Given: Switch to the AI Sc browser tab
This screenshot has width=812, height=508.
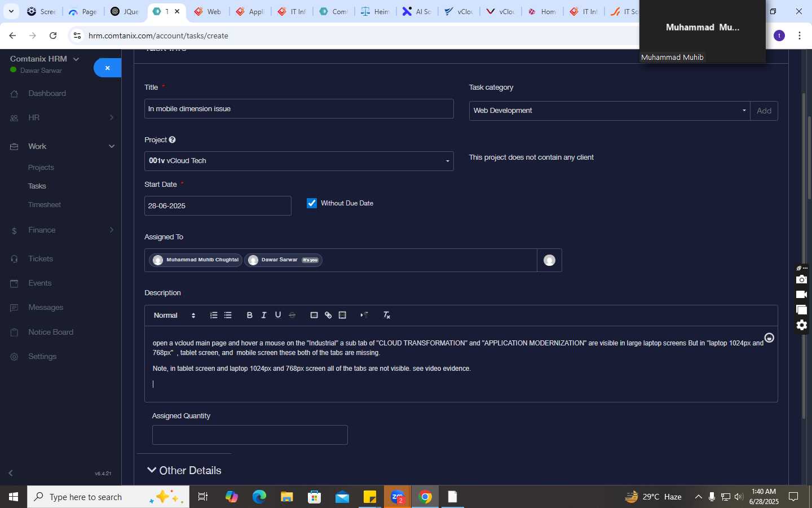Looking at the screenshot, I should [417, 11].
